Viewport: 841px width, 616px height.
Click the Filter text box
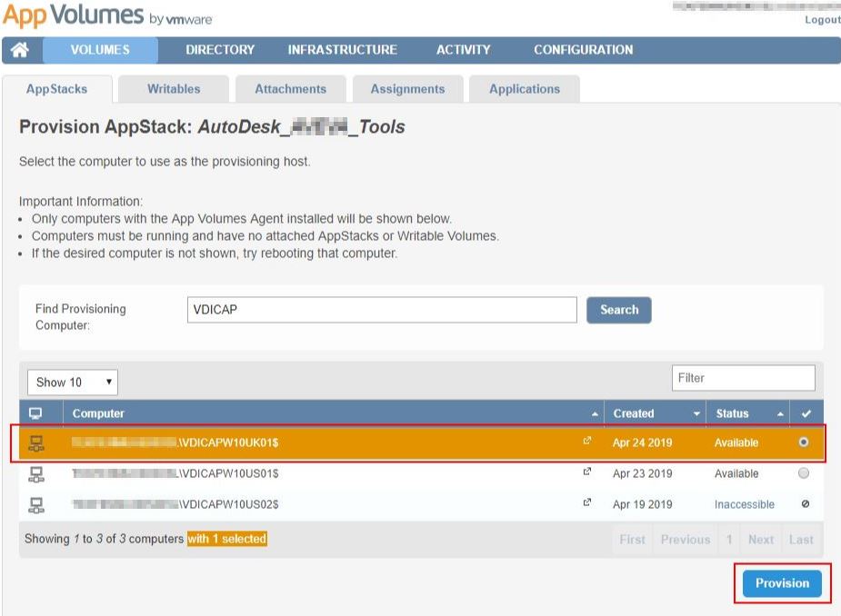744,378
